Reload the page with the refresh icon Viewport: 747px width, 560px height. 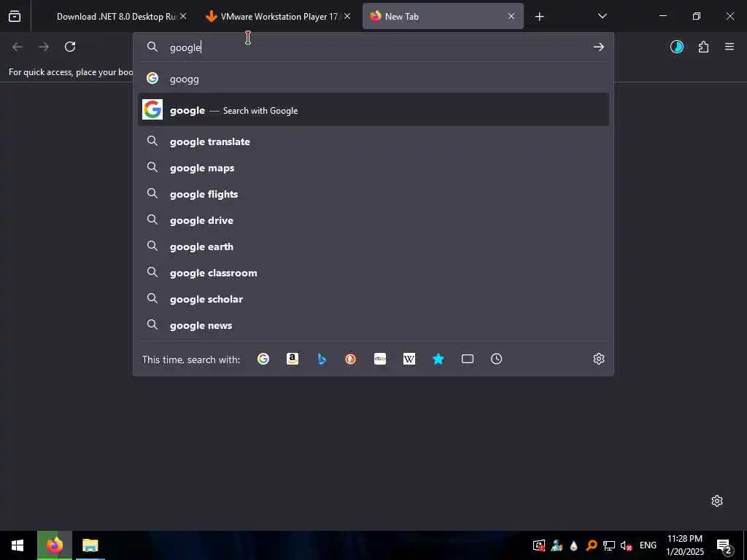[x=70, y=47]
